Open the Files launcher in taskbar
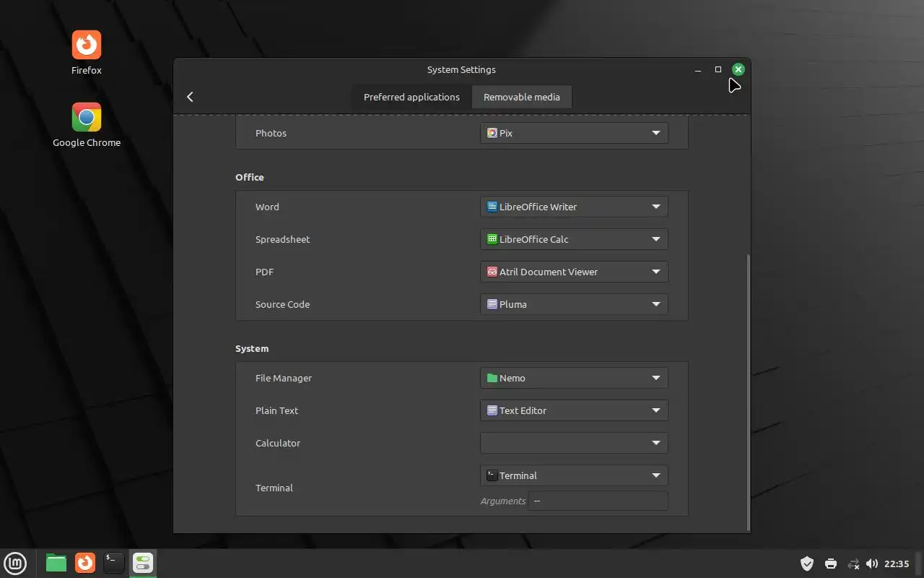924x578 pixels. click(56, 563)
